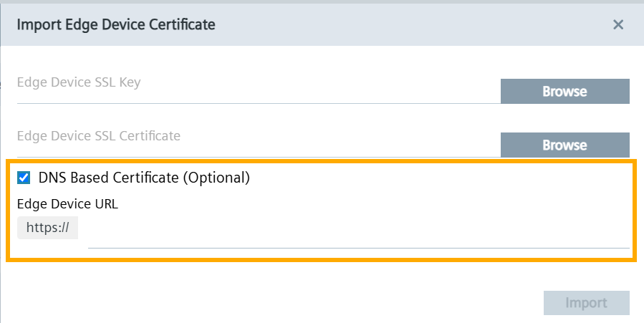Click the Import Edge Device Certificate title

[x=116, y=25]
